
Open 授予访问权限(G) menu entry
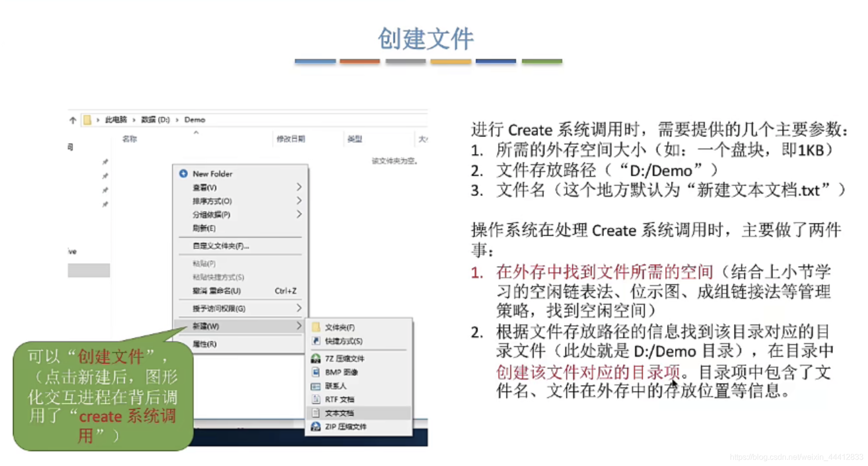(240, 308)
